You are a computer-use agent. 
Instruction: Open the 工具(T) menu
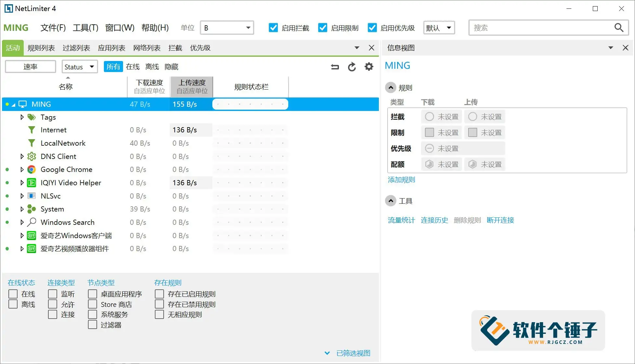tap(85, 28)
